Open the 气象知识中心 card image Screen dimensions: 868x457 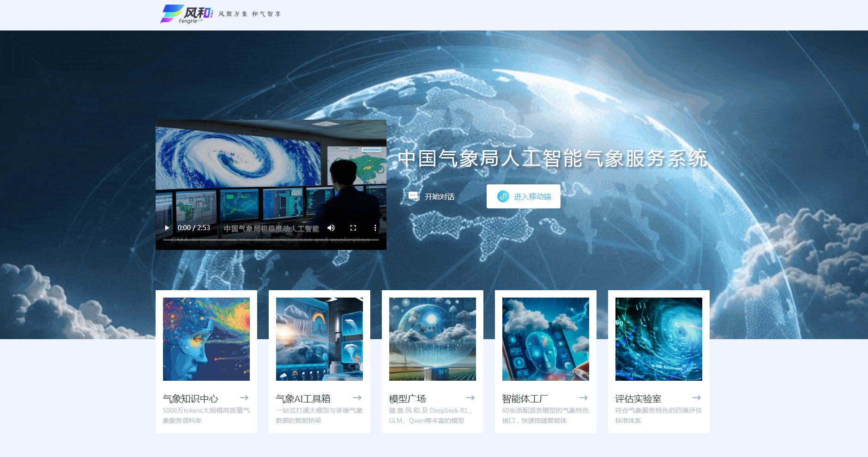206,339
